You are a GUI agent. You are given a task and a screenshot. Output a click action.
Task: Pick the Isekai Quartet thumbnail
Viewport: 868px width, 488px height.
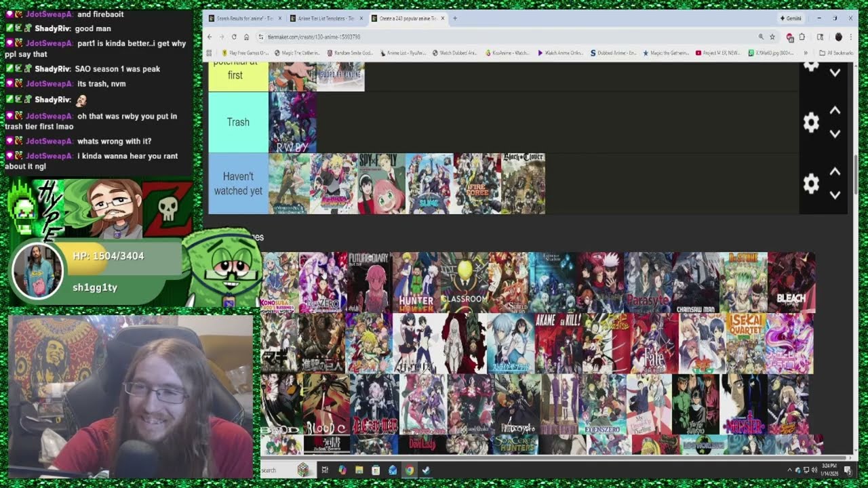click(x=745, y=344)
